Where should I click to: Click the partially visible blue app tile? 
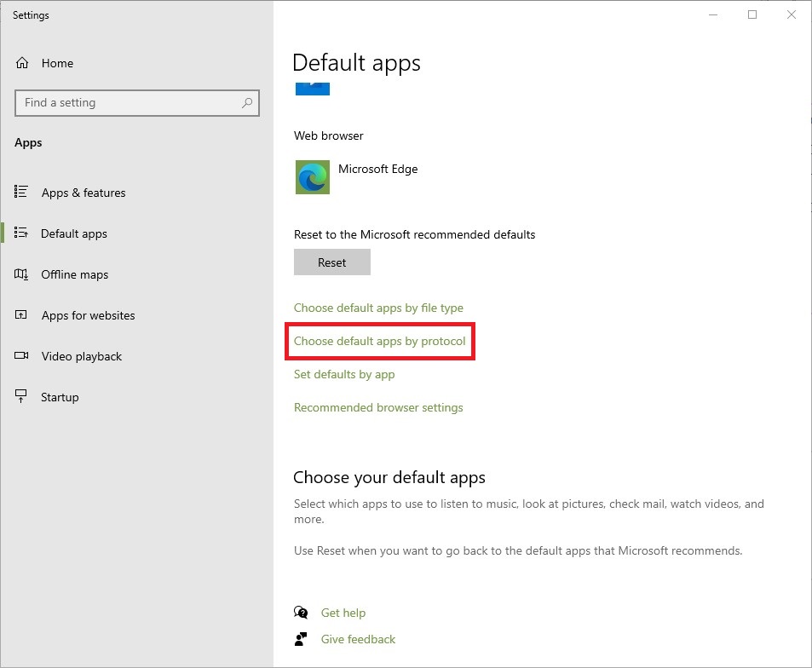coord(312,89)
